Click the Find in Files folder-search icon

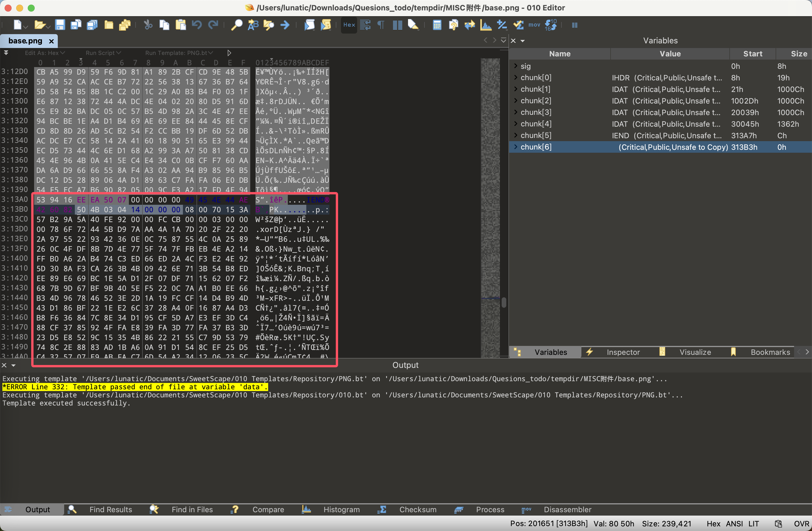click(x=269, y=25)
